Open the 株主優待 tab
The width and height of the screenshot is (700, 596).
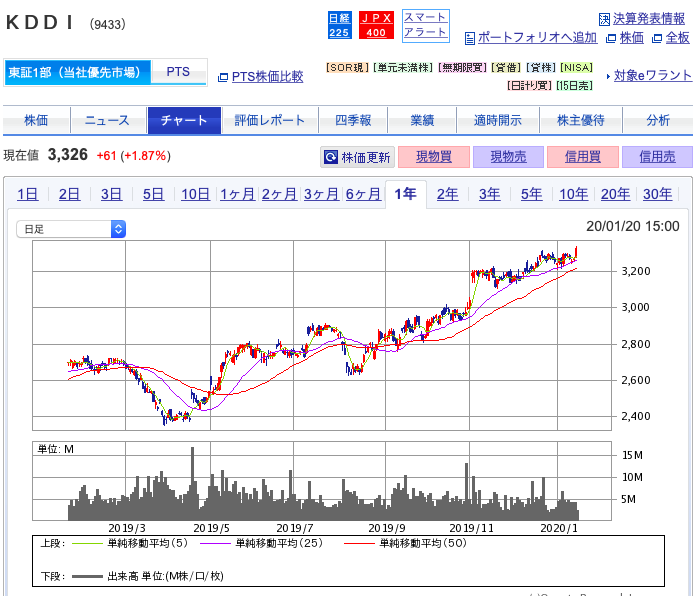click(581, 120)
